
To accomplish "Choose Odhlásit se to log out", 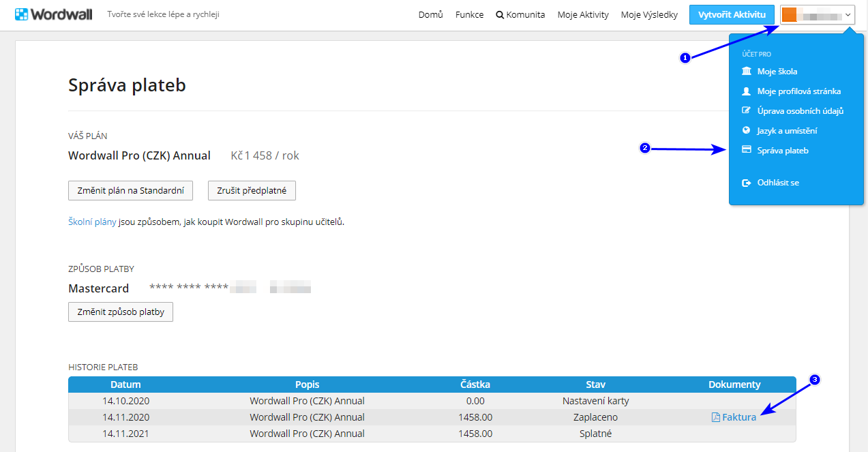I will pos(778,183).
